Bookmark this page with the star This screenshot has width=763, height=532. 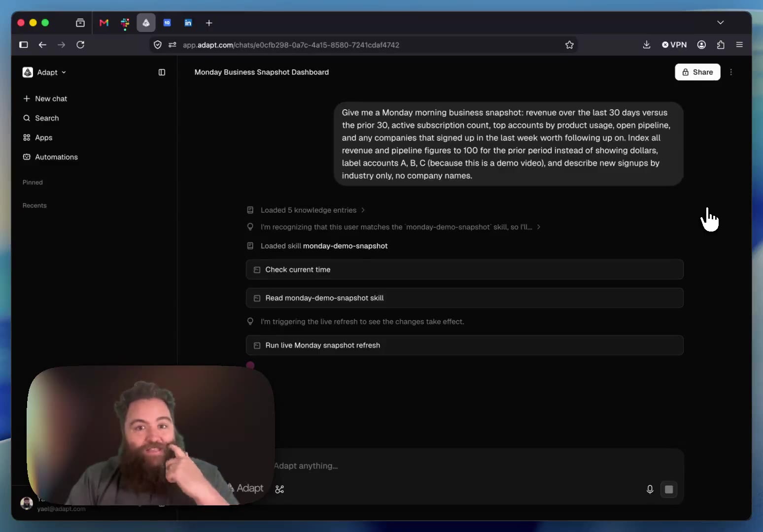pos(569,45)
